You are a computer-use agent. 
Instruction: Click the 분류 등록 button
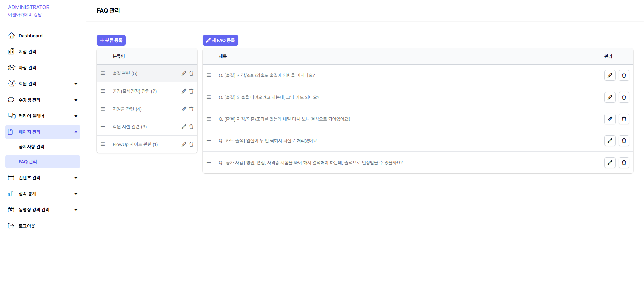(x=111, y=40)
